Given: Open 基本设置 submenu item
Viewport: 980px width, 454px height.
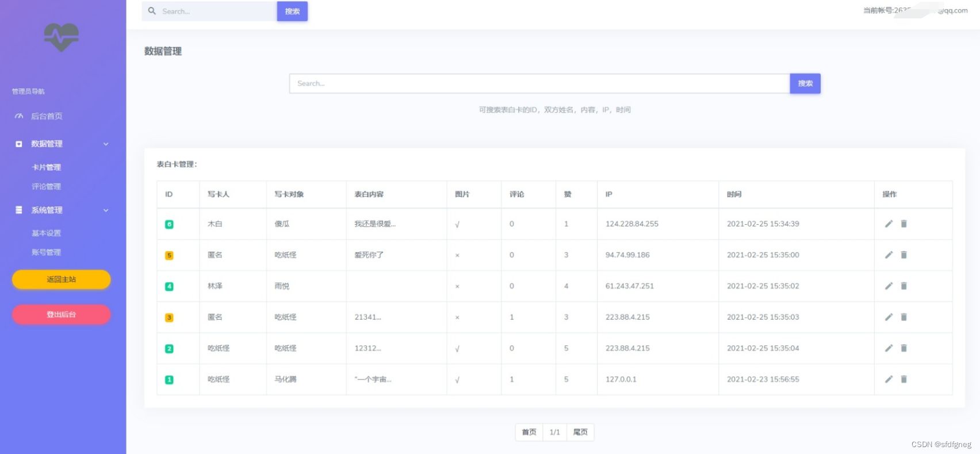Looking at the screenshot, I should 46,233.
